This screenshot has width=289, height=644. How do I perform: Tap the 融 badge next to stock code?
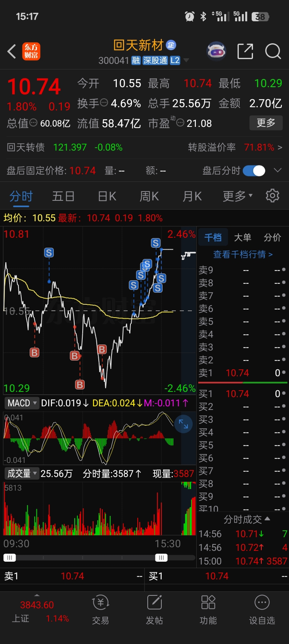click(x=136, y=61)
